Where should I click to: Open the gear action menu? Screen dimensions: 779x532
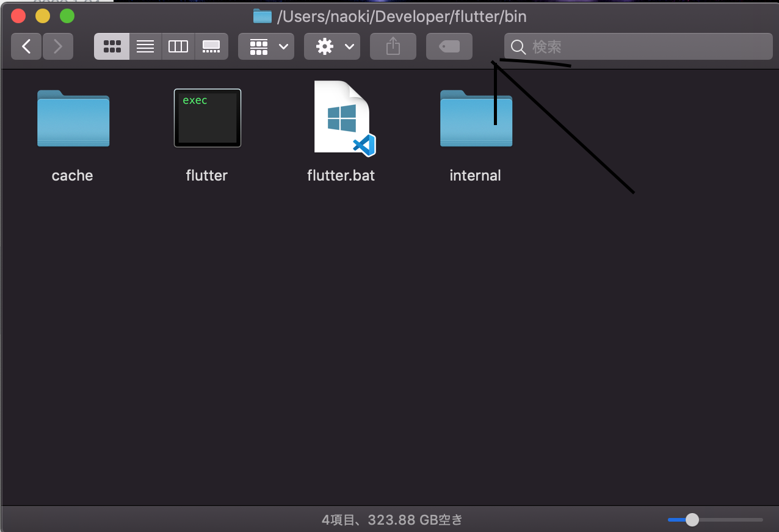[332, 46]
